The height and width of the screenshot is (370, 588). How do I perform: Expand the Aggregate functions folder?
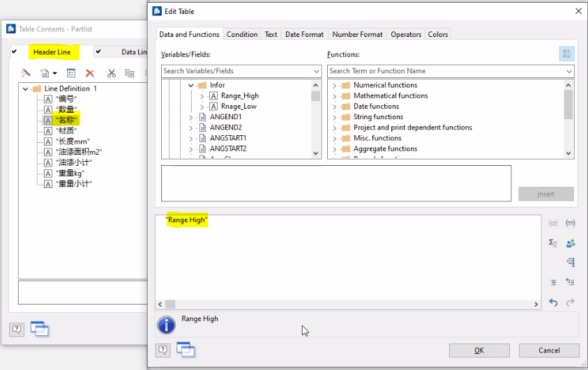(x=334, y=149)
